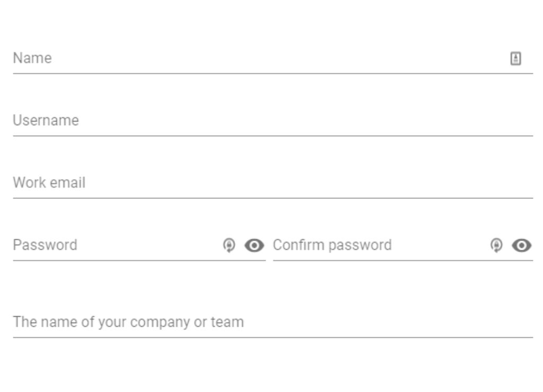543x392 pixels.
Task: Click the underline beneath the Work email field
Action: pyautogui.click(x=273, y=198)
